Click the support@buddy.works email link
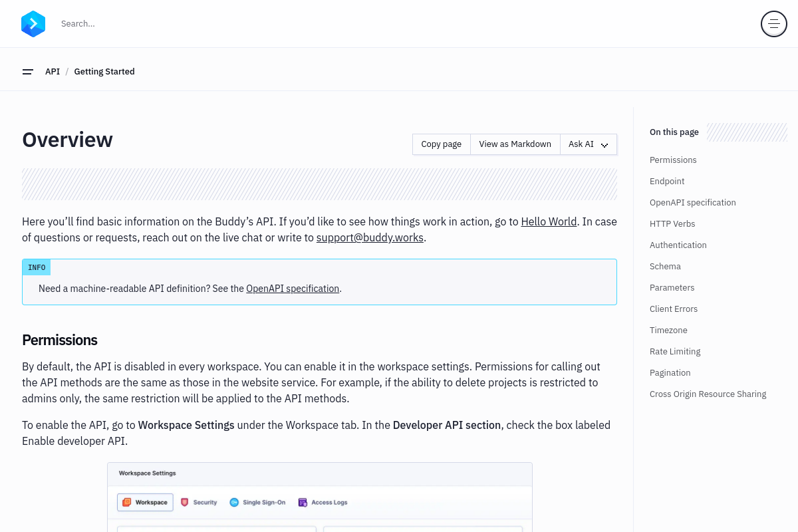 click(370, 238)
